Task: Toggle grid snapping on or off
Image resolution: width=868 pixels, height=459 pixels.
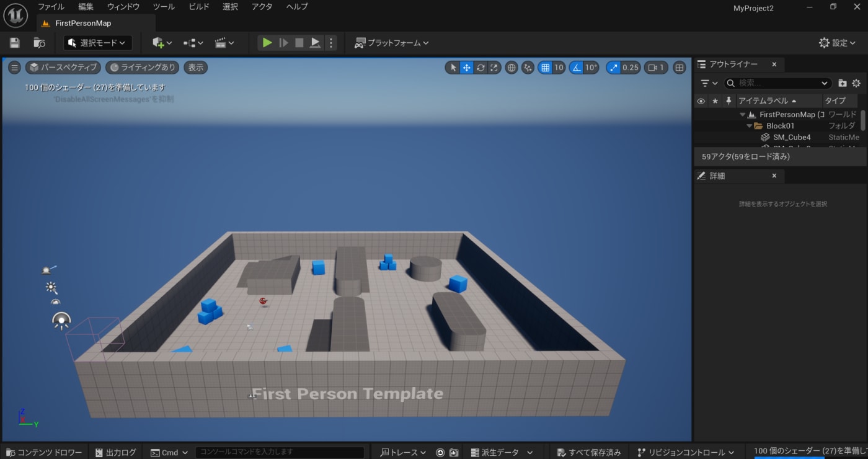Action: pyautogui.click(x=545, y=68)
